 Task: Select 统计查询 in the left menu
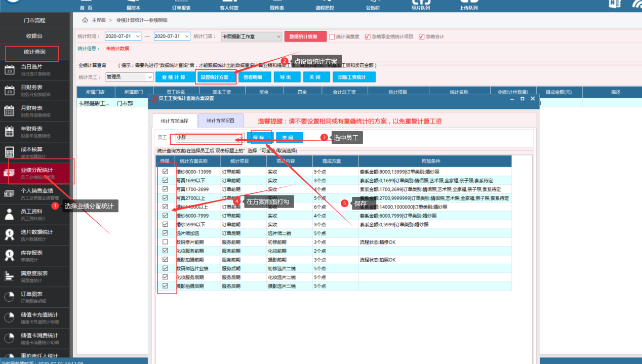click(x=34, y=52)
